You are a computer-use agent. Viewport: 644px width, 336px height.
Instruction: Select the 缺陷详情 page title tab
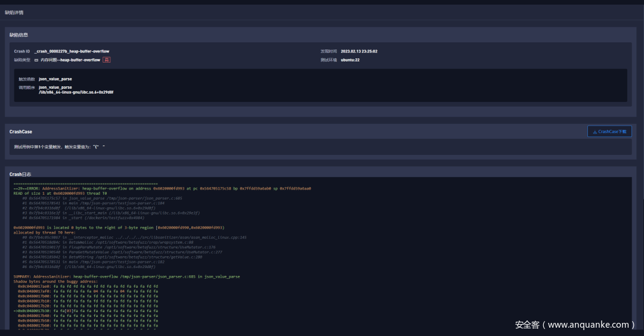[x=15, y=12]
